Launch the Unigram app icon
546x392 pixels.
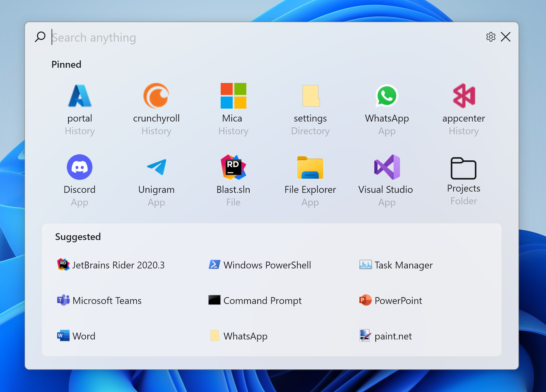[157, 167]
